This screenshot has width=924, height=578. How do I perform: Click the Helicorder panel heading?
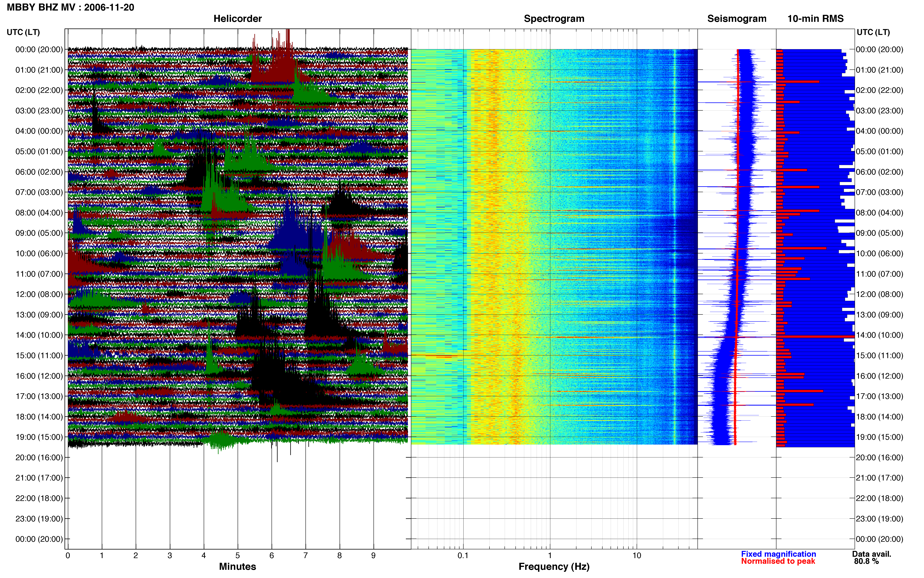click(237, 18)
